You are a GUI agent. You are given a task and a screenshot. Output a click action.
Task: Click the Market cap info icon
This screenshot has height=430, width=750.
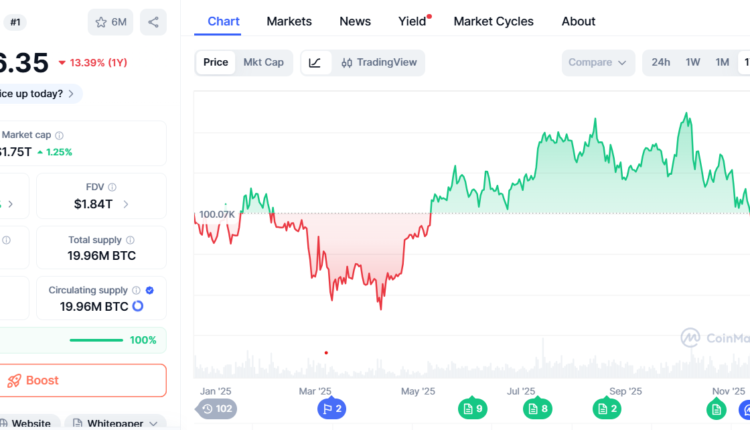click(x=60, y=135)
